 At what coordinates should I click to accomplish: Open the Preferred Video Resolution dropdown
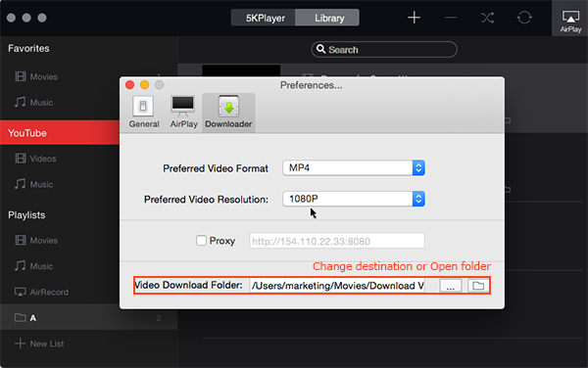354,199
